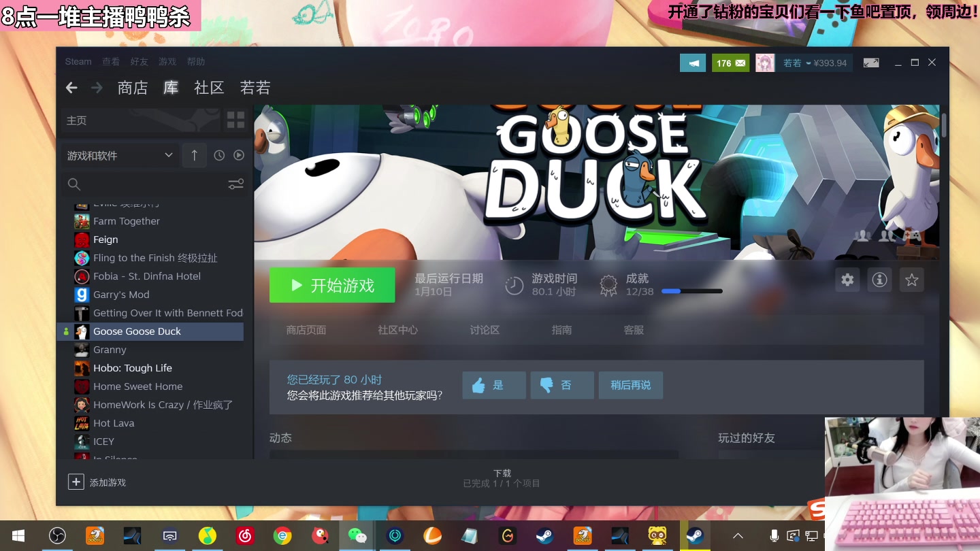Open library search via the magnifier icon

point(73,184)
